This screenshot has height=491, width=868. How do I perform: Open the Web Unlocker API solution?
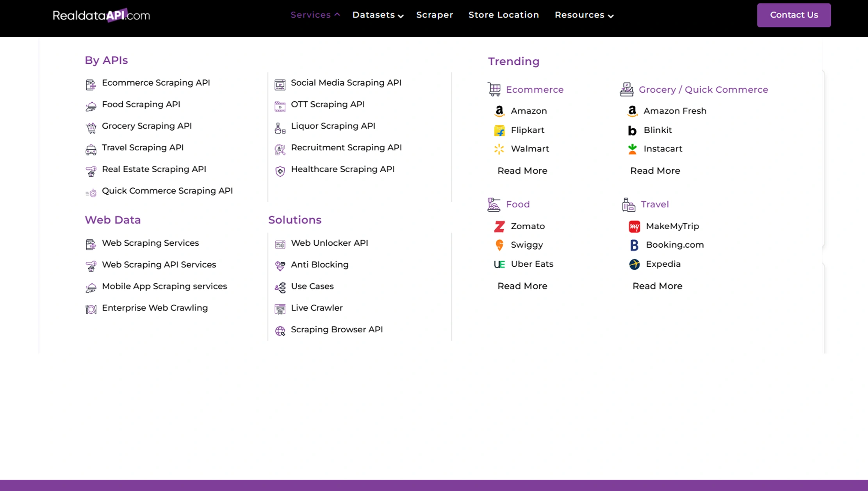tap(329, 243)
